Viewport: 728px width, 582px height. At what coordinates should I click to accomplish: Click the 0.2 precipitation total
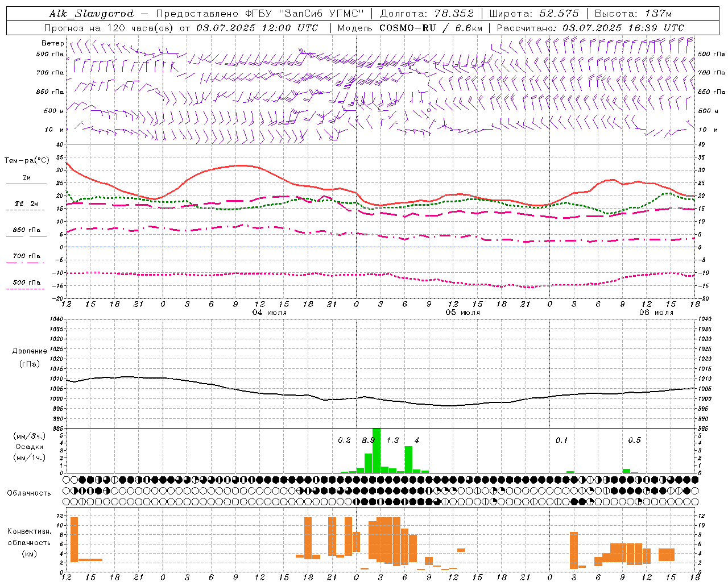click(x=344, y=440)
